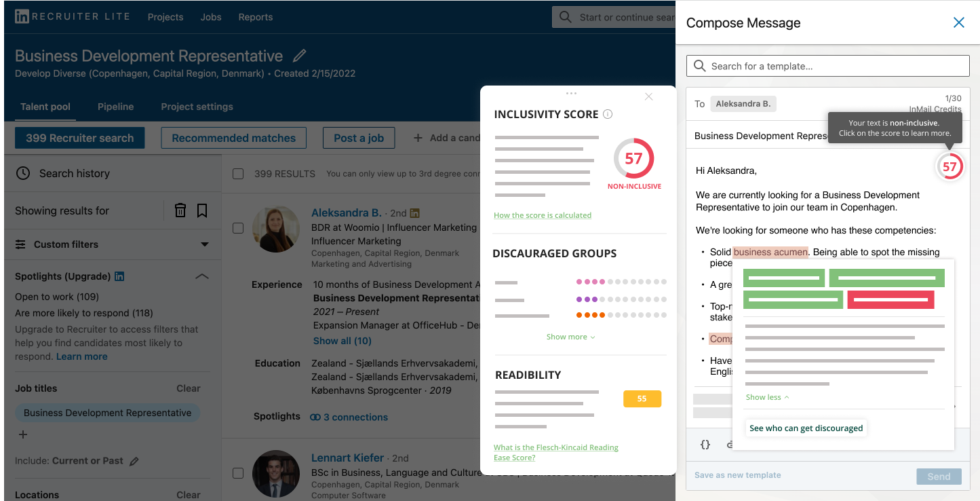
Task: Switch to the Talent pool tab
Action: coord(45,107)
